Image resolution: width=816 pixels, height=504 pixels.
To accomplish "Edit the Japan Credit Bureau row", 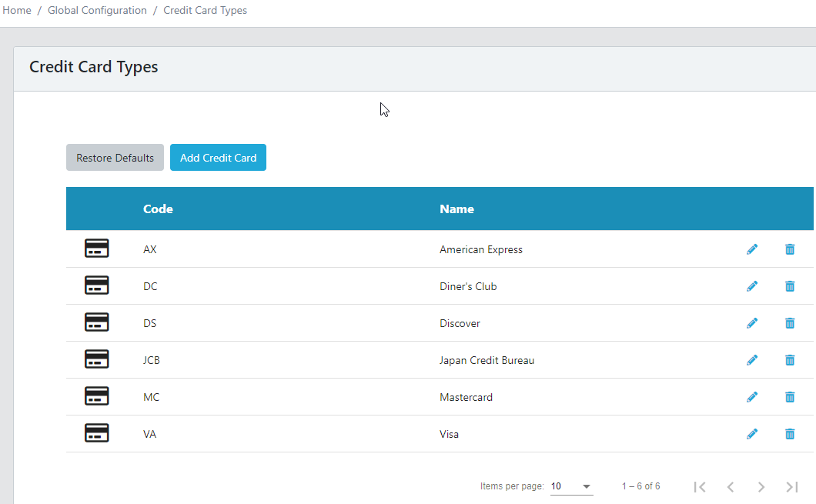I will [x=752, y=360].
